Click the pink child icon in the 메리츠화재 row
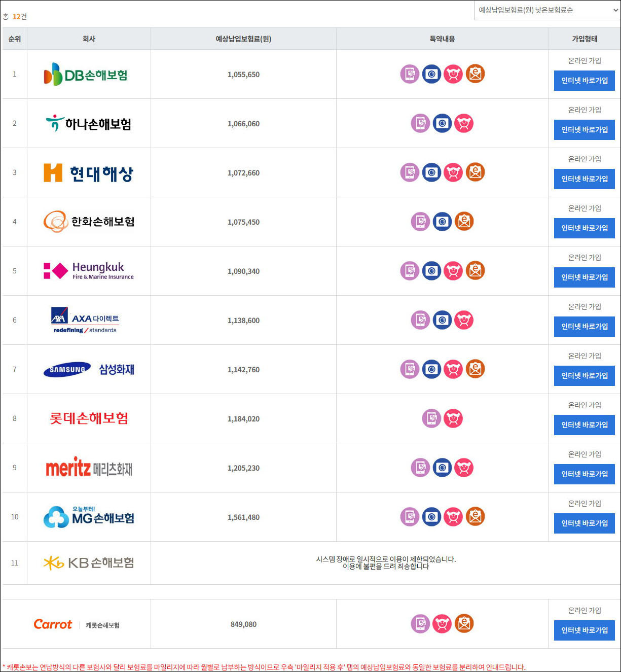This screenshot has width=621, height=672. (464, 468)
